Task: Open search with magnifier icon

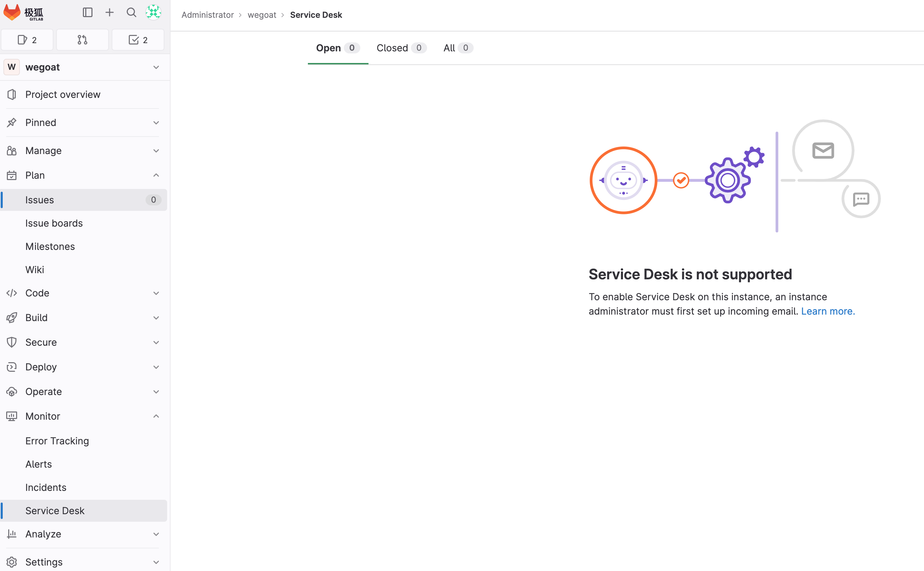Action: (131, 12)
